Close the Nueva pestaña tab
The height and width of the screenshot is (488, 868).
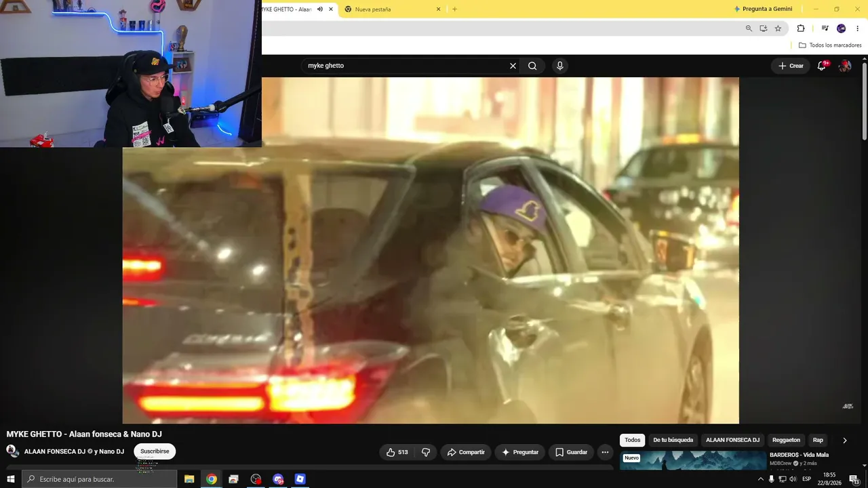438,9
